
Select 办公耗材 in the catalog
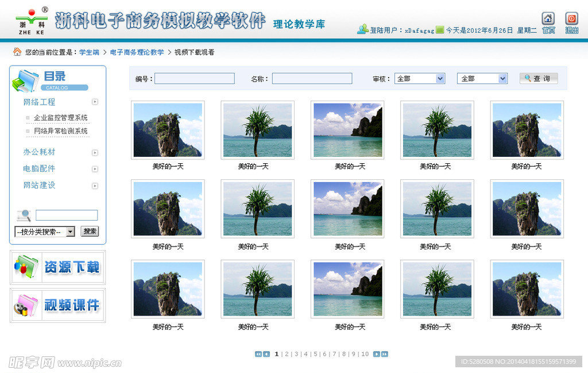pyautogui.click(x=39, y=152)
